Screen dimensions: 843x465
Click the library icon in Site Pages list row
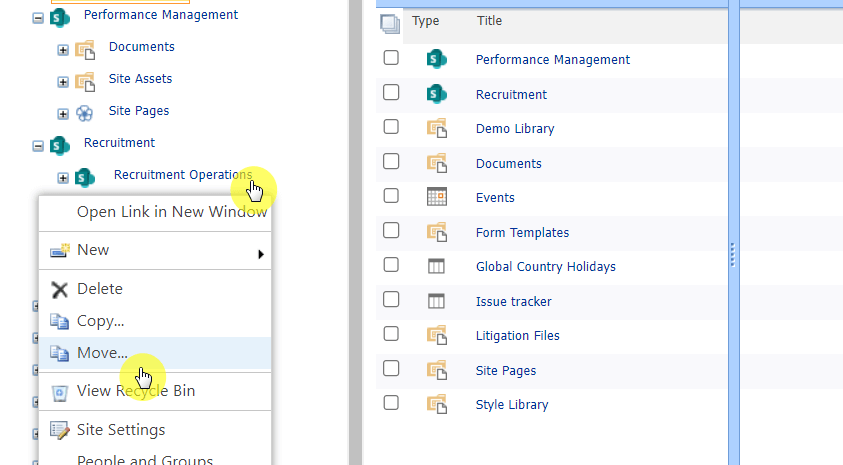click(x=437, y=370)
